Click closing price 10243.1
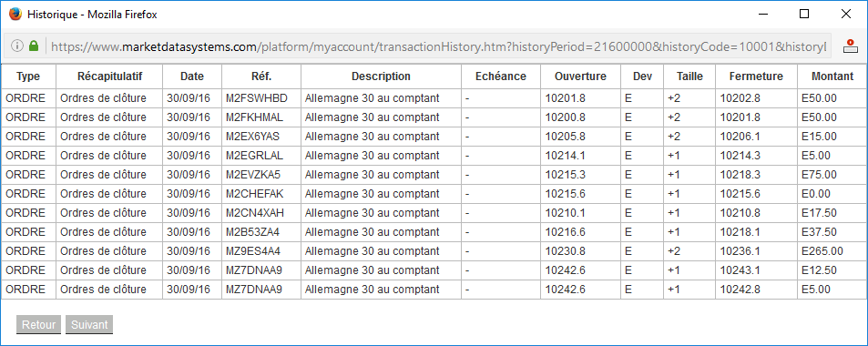The width and height of the screenshot is (868, 346). pos(740,270)
